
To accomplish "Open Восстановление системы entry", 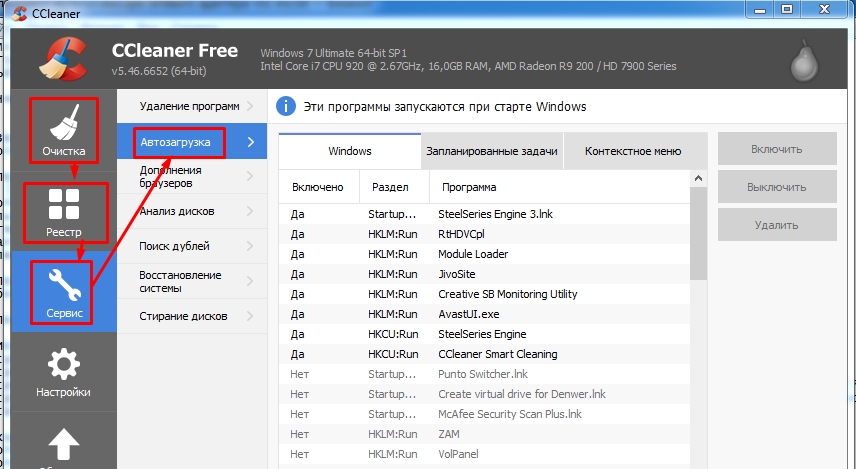I will pos(192,281).
